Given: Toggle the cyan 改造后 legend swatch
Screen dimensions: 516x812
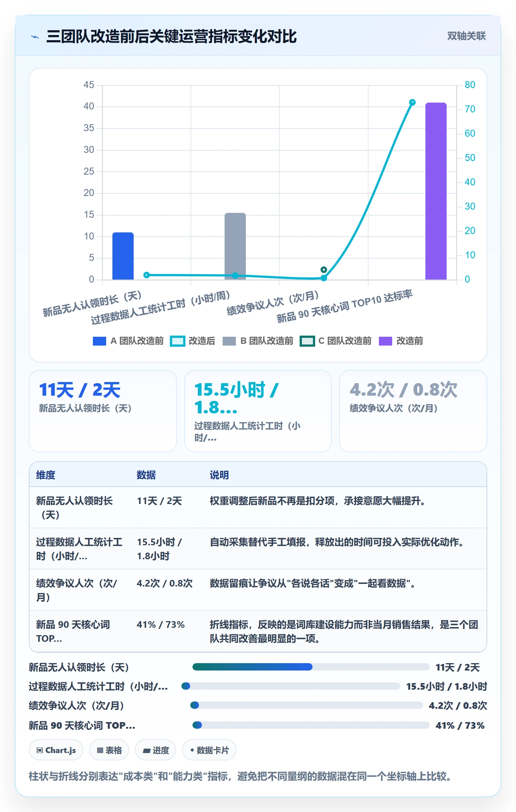Looking at the screenshot, I should point(177,341).
